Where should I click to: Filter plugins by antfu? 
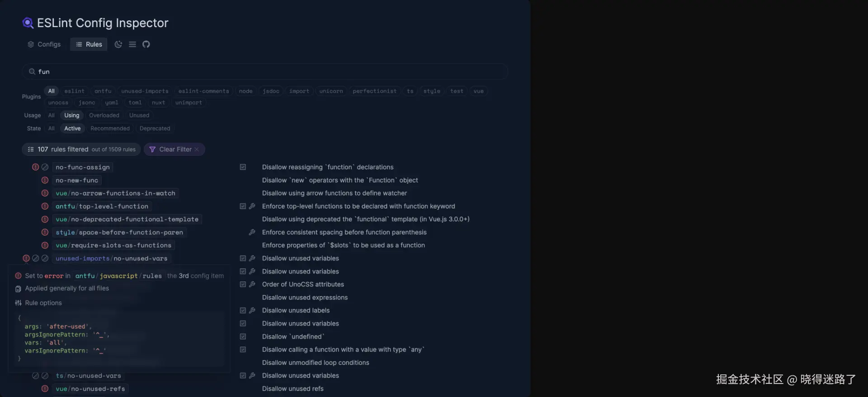pos(103,91)
